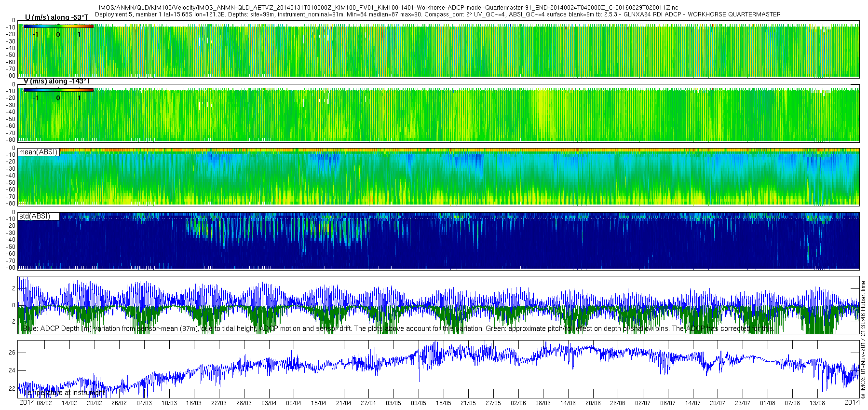Click the 08/06 date tick label
The width and height of the screenshot is (868, 410).
[x=542, y=403]
